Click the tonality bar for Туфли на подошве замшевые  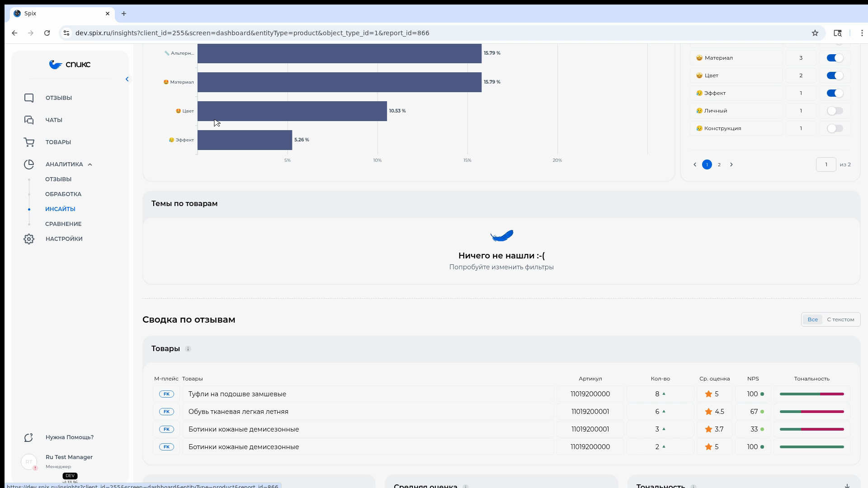[812, 394]
